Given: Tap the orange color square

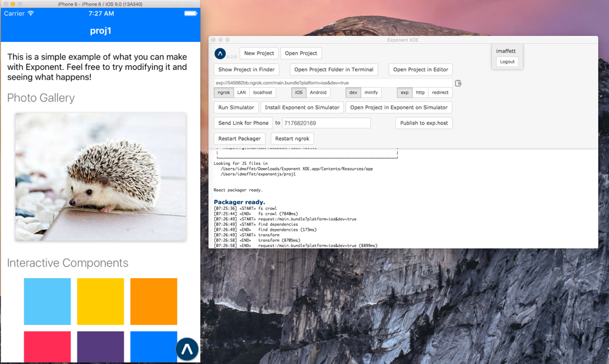Looking at the screenshot, I should 154,301.
